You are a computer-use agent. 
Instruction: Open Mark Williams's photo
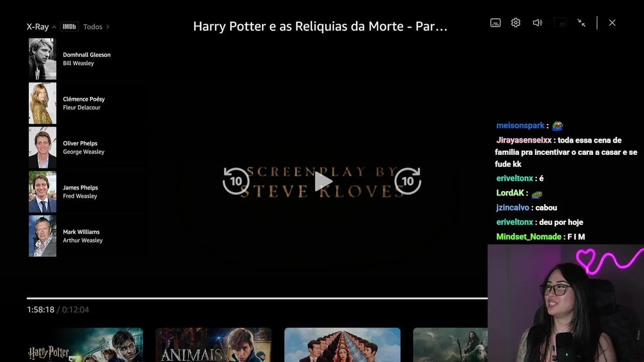click(42, 236)
